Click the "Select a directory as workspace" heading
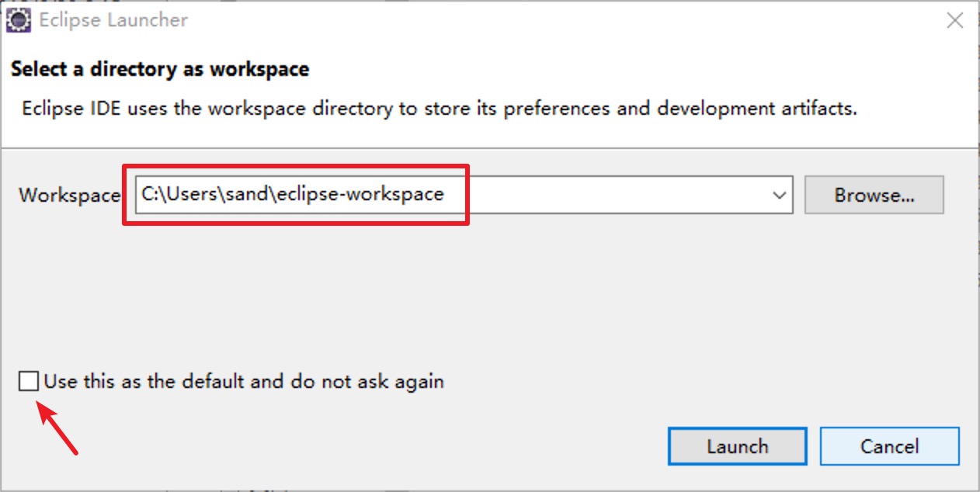This screenshot has width=980, height=492. click(160, 69)
